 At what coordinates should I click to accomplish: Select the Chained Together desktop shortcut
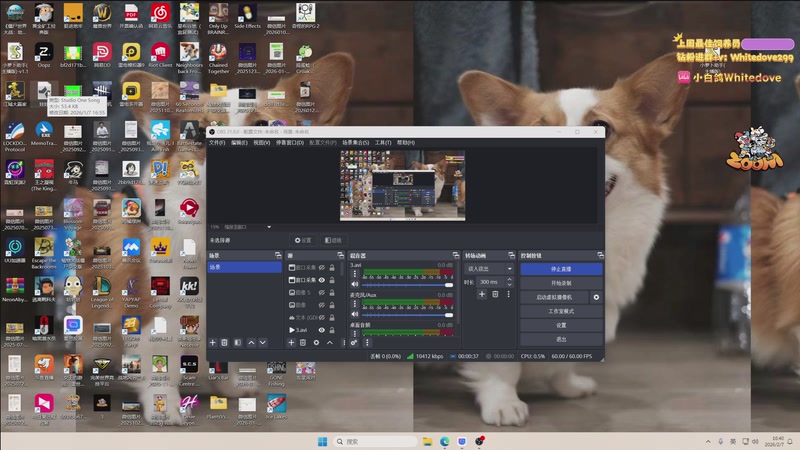[x=218, y=59]
